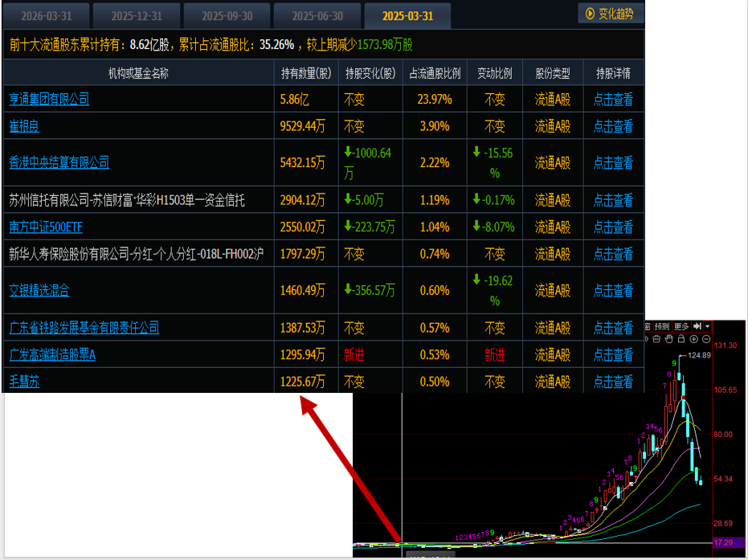Click the 124.89 peak price label on chart
This screenshot has width=748, height=560.
tap(699, 355)
